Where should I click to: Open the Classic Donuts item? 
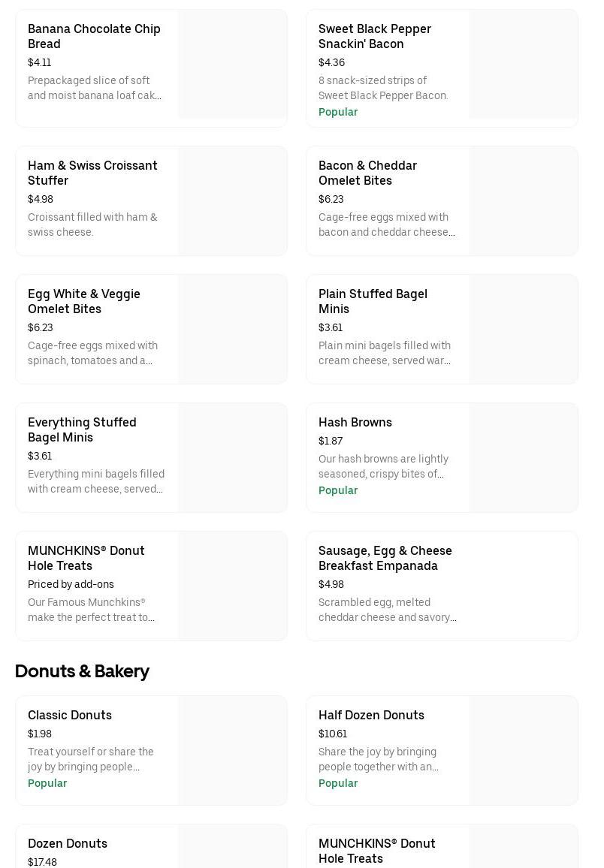(x=70, y=715)
